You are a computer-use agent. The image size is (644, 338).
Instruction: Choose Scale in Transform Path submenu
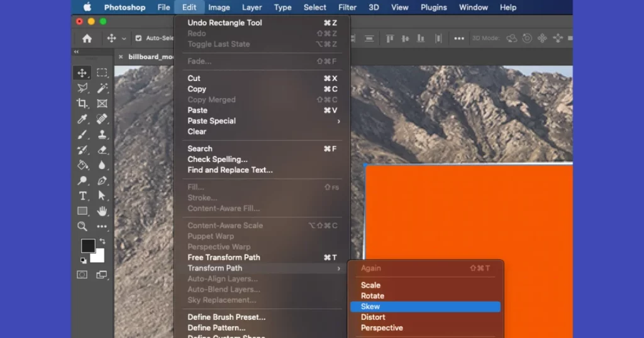426,285
